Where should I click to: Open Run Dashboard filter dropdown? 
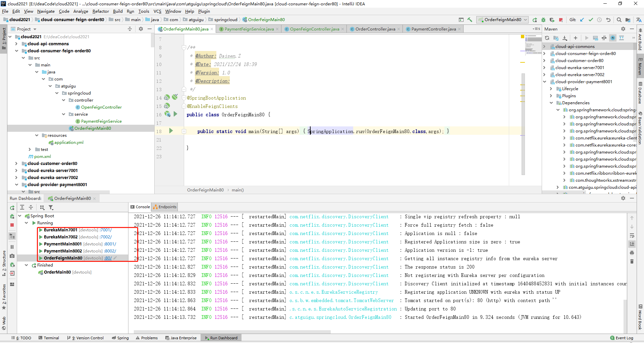[51, 208]
